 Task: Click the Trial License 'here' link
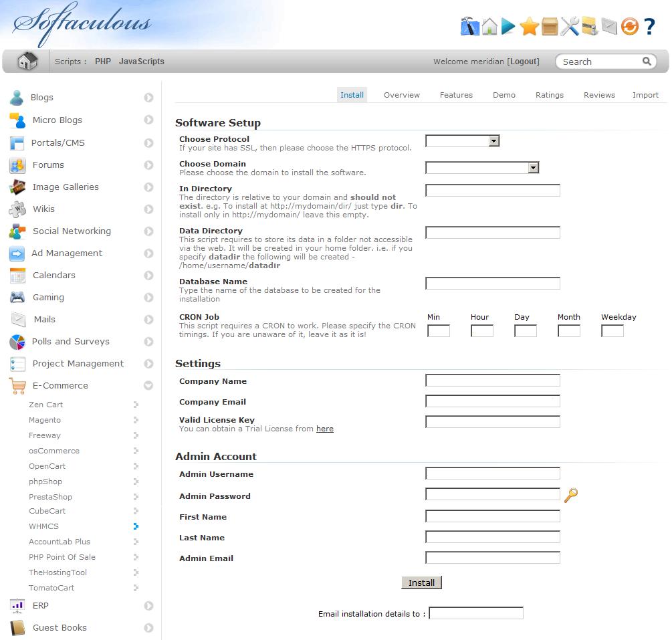(x=324, y=429)
